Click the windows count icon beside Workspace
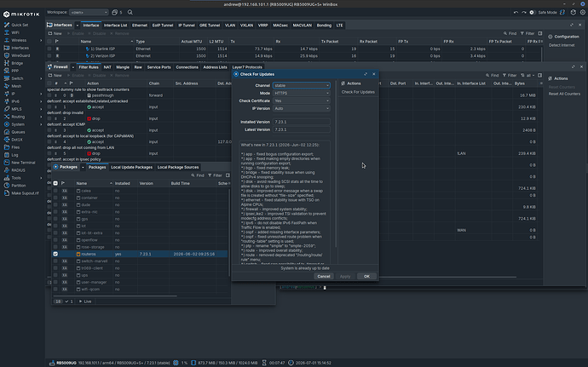 point(115,13)
